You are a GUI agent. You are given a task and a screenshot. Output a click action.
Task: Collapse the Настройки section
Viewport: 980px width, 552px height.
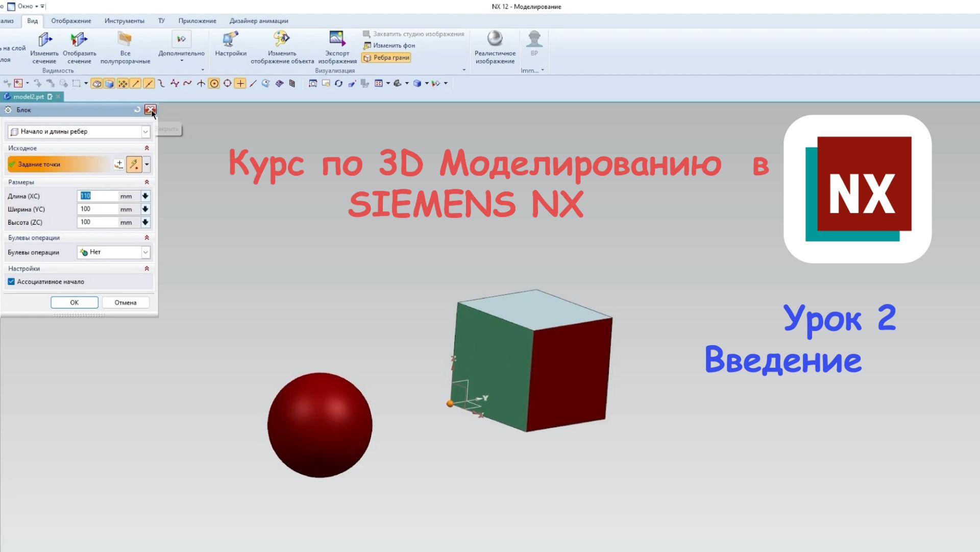click(146, 269)
